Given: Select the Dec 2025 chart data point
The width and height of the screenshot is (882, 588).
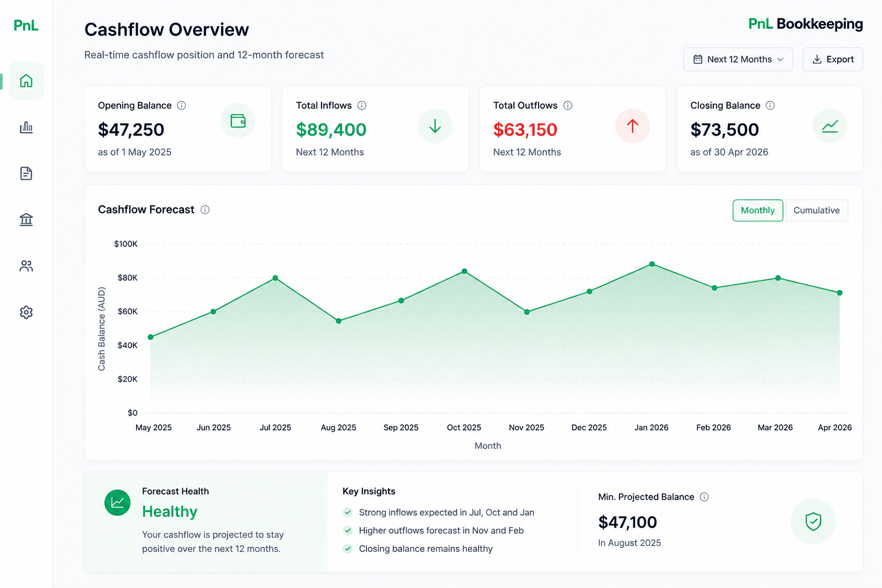Looking at the screenshot, I should click(590, 292).
